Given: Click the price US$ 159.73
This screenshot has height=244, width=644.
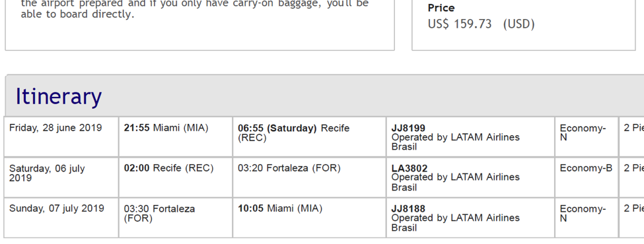Looking at the screenshot, I should [460, 24].
